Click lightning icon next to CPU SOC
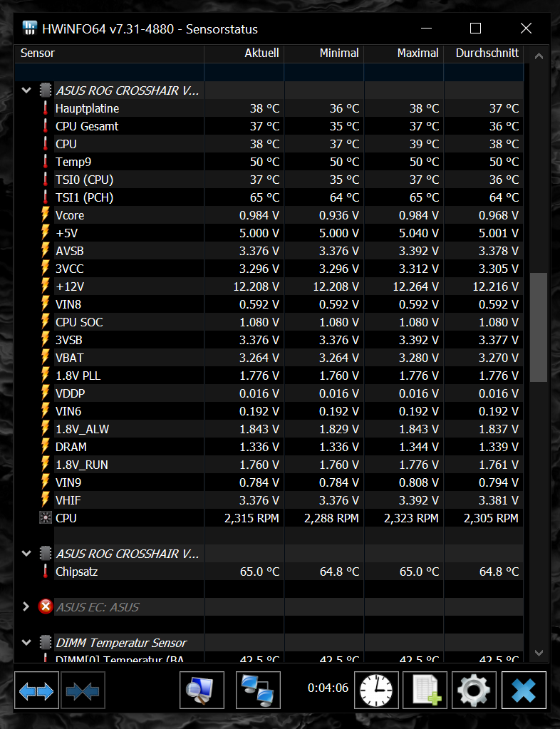The height and width of the screenshot is (729, 560). click(45, 321)
